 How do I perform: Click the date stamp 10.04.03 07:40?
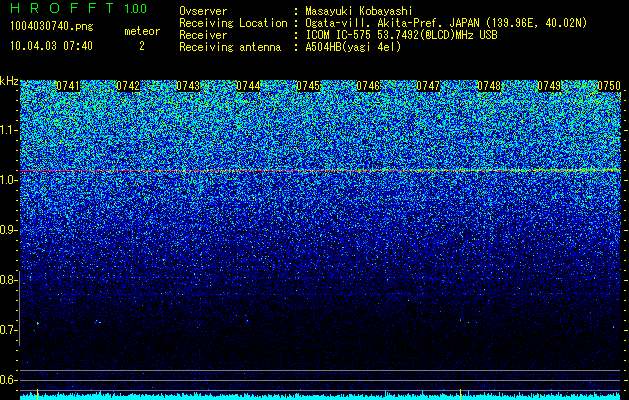[x=51, y=46]
